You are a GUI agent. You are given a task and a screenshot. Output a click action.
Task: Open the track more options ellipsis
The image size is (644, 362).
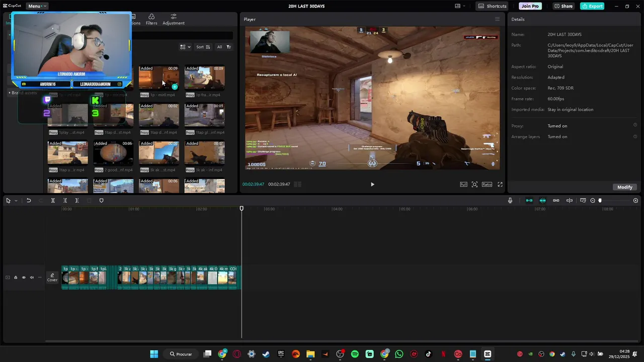click(40, 278)
